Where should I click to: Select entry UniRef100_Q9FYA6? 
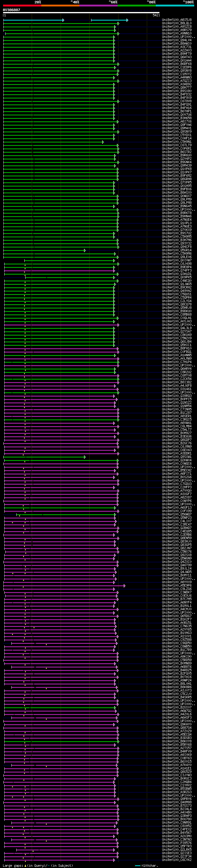click(x=177, y=125)
